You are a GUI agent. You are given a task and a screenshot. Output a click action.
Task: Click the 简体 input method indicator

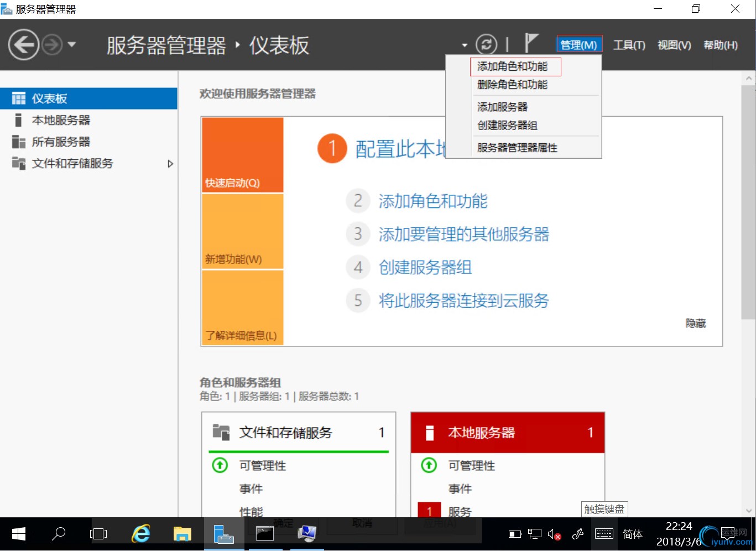point(633,534)
